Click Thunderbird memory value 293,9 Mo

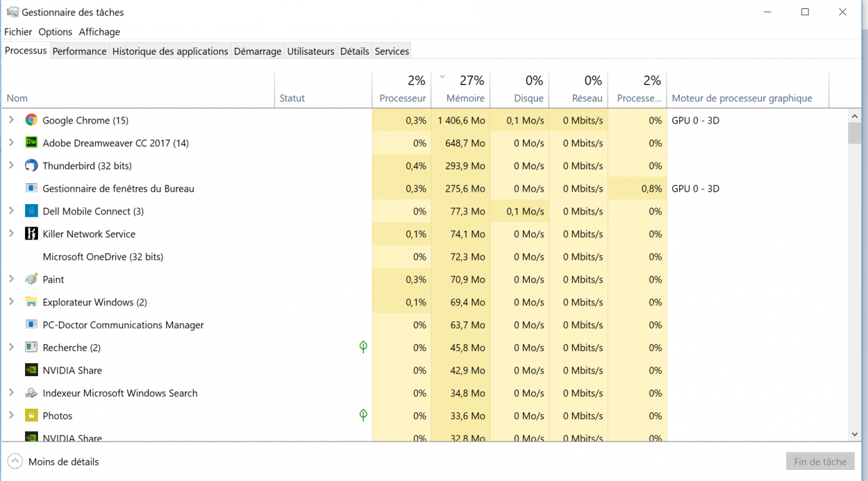465,166
